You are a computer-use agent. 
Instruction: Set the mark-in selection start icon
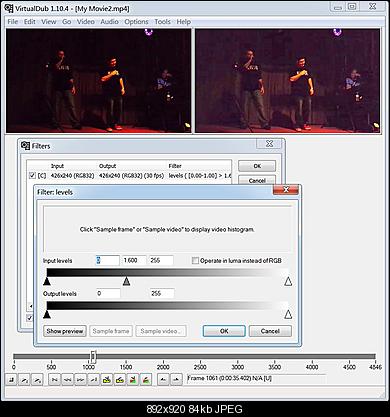[163, 379]
